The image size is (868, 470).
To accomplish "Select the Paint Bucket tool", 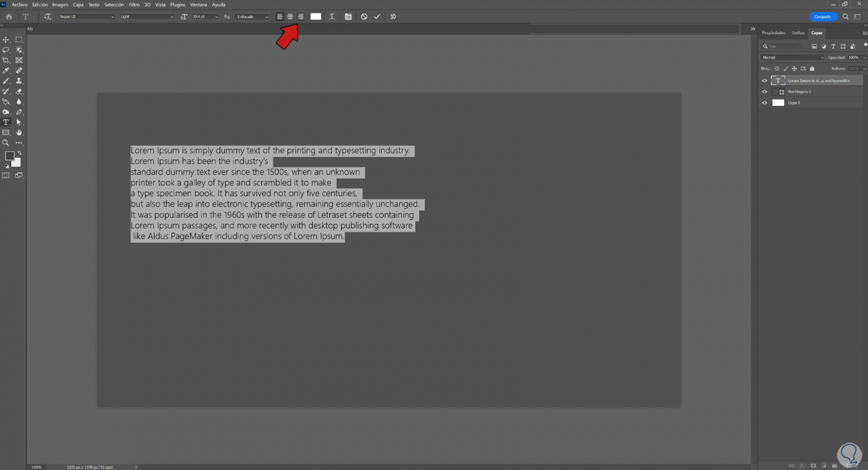I will click(x=6, y=101).
